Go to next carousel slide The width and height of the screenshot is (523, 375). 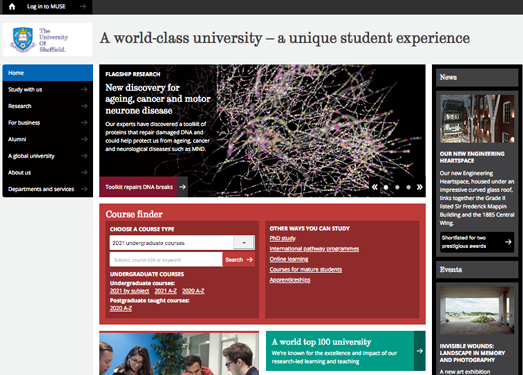[x=420, y=187]
